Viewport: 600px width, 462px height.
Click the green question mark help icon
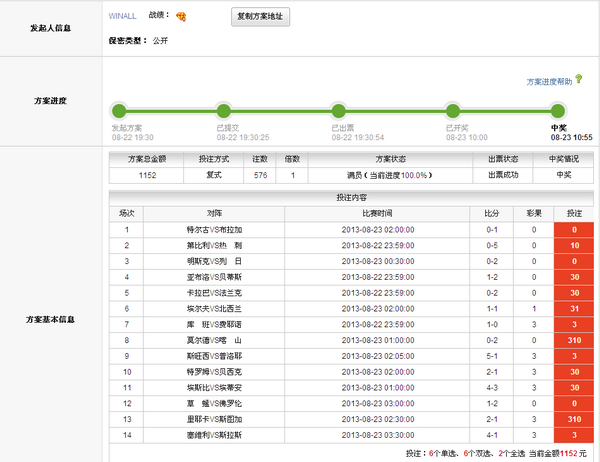[578, 80]
